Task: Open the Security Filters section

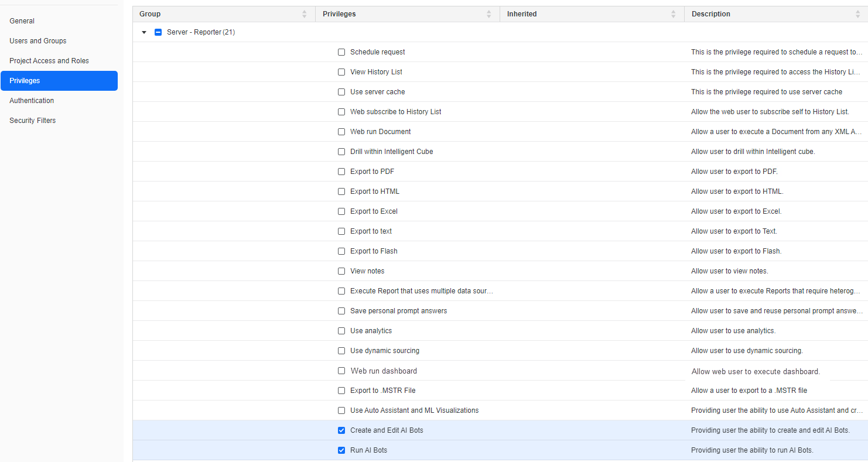Action: pos(33,121)
